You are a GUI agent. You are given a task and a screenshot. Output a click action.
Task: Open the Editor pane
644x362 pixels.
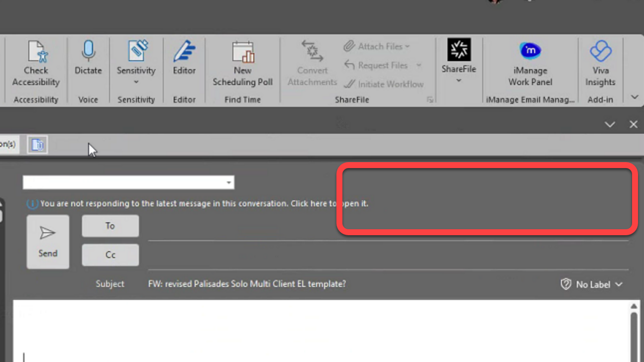[x=184, y=60]
